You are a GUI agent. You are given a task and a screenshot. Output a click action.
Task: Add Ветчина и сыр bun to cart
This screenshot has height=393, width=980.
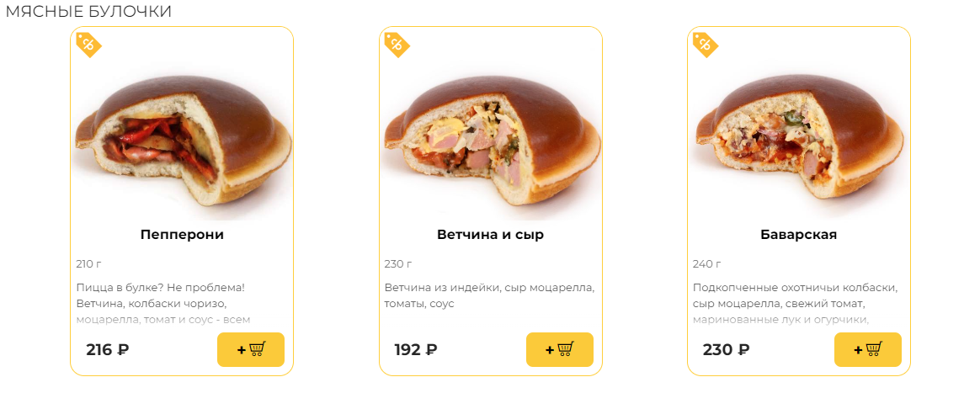point(559,350)
